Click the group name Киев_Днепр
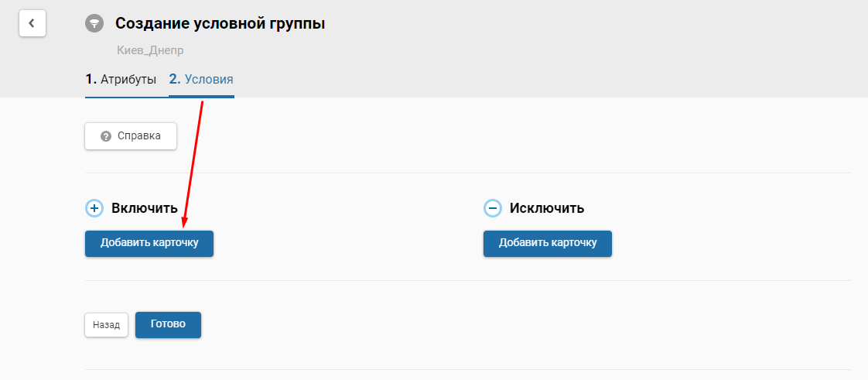 click(150, 50)
